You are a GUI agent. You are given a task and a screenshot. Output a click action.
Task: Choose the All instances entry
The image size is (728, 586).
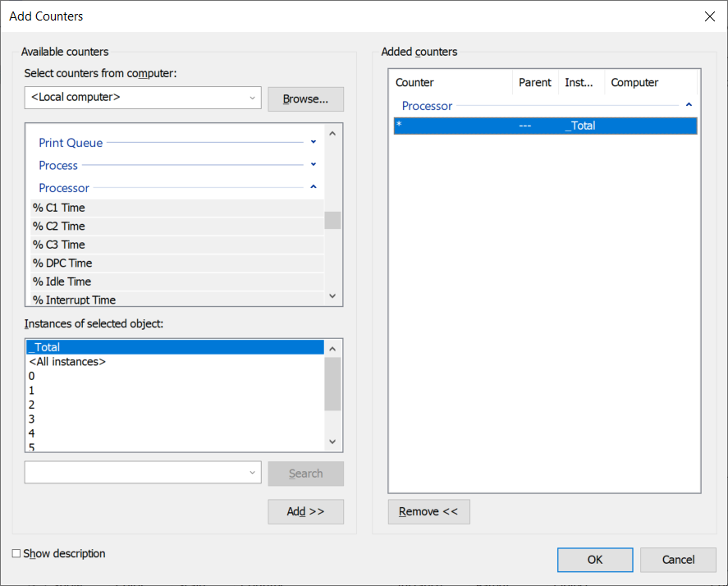[x=176, y=362]
